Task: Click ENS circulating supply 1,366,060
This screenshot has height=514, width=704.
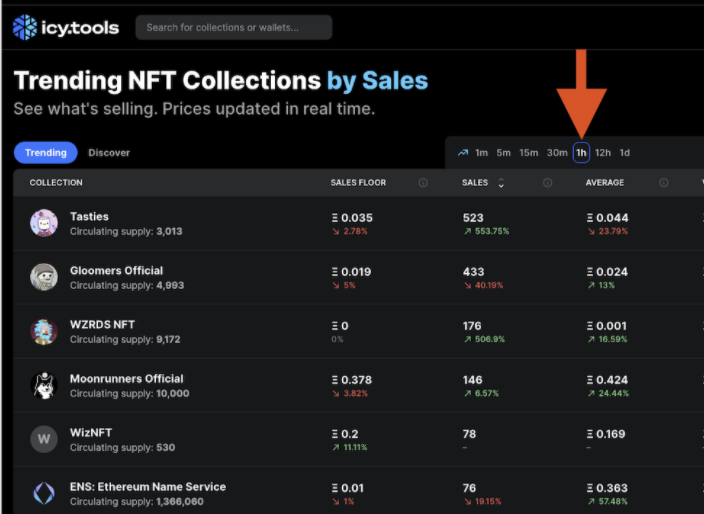Action: pos(136,502)
